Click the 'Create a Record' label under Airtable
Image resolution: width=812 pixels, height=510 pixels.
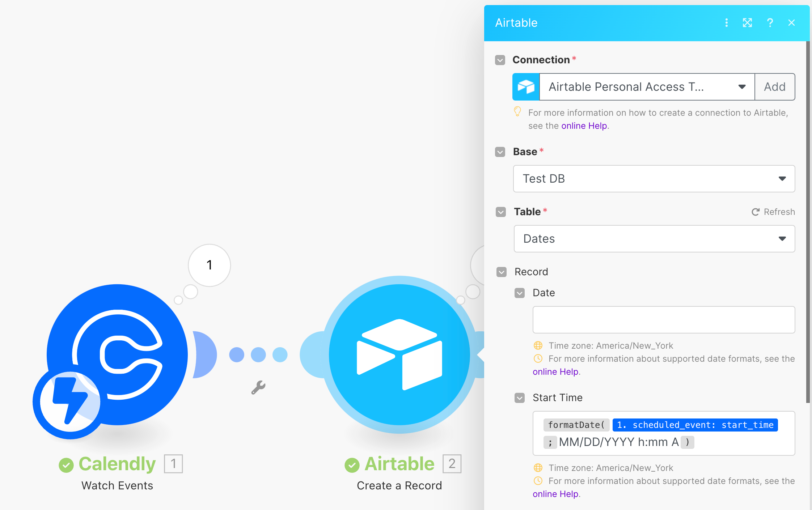pos(399,485)
